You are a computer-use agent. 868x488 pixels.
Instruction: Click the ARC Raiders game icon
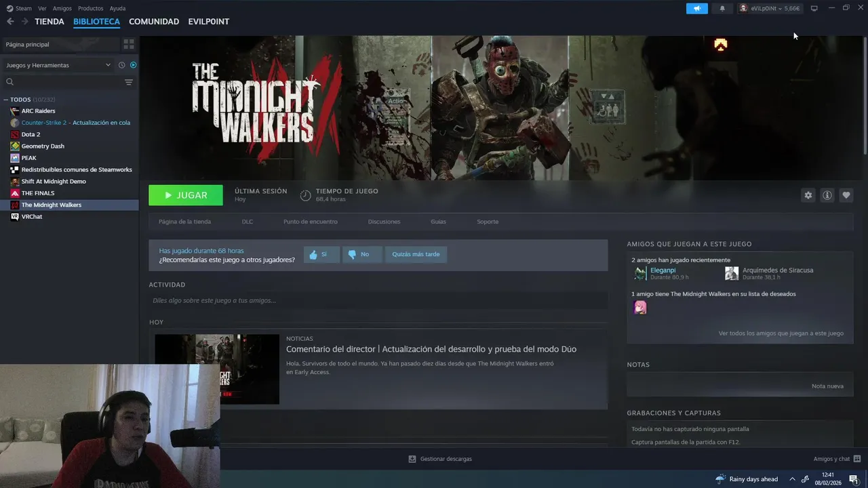click(x=15, y=110)
